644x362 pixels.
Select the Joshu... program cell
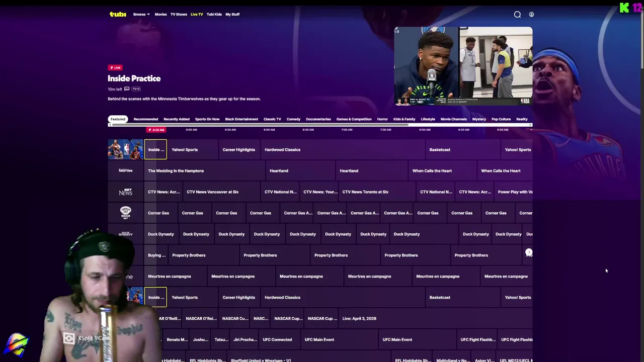pyautogui.click(x=200, y=339)
